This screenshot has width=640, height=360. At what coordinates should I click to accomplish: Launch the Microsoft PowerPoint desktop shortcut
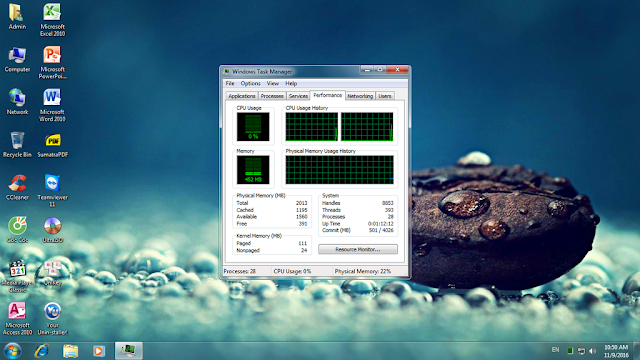[52, 62]
